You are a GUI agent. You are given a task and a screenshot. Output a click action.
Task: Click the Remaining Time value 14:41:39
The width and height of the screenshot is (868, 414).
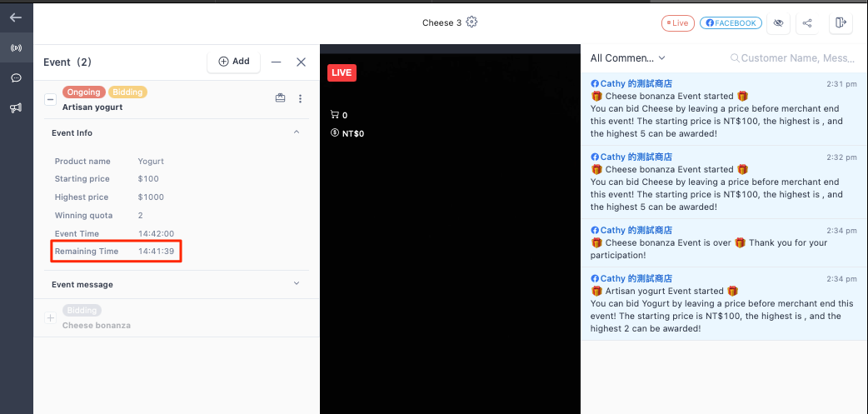click(x=156, y=252)
